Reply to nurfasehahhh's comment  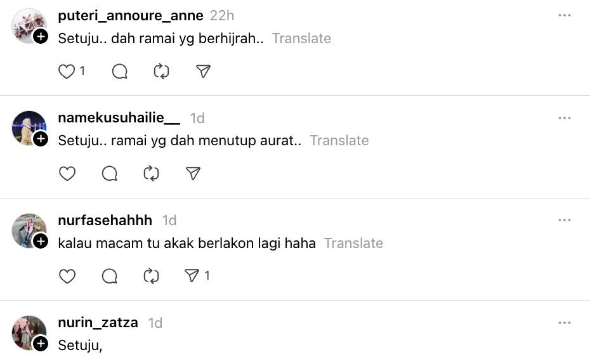[110, 276]
